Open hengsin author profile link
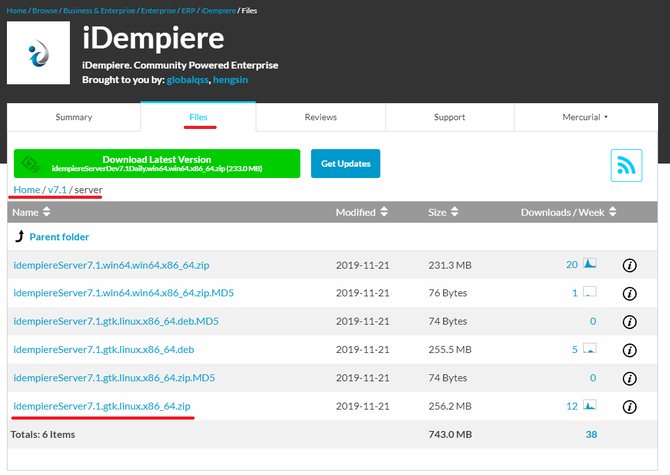The height and width of the screenshot is (475, 670). tap(230, 80)
